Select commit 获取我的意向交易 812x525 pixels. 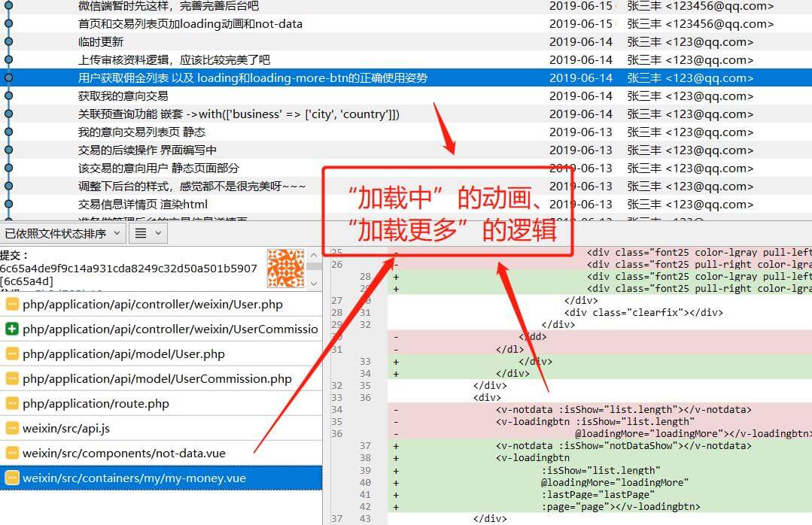coord(123,96)
